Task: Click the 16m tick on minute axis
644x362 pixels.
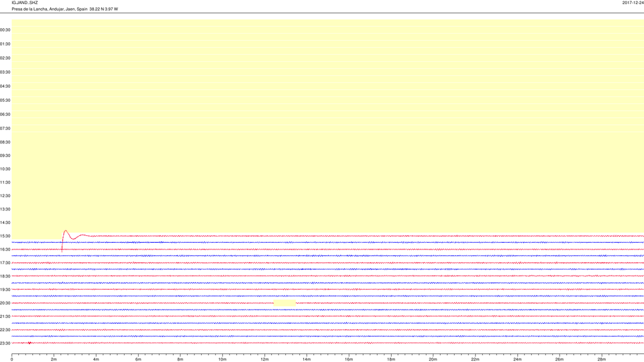Action: click(349, 359)
